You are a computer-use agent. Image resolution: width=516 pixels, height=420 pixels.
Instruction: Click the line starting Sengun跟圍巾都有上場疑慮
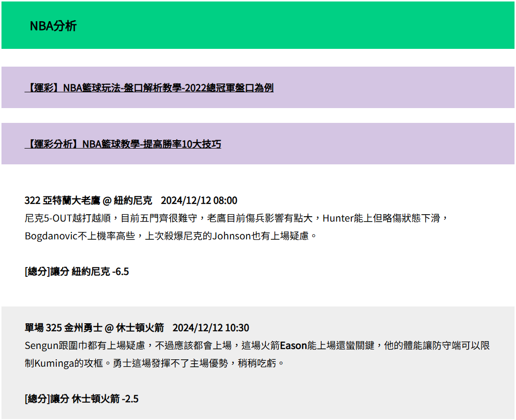pos(258,345)
